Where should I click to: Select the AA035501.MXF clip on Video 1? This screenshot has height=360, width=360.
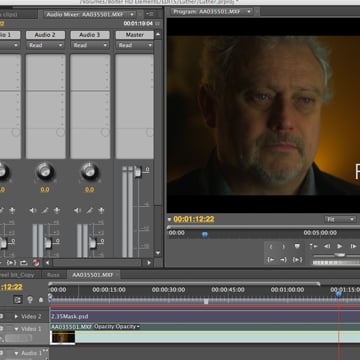coord(205,333)
